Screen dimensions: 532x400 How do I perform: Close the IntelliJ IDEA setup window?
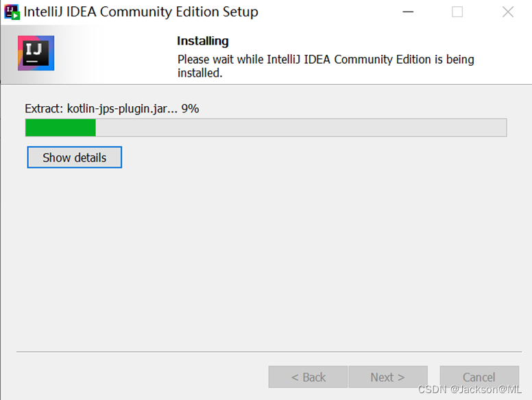[x=507, y=12]
